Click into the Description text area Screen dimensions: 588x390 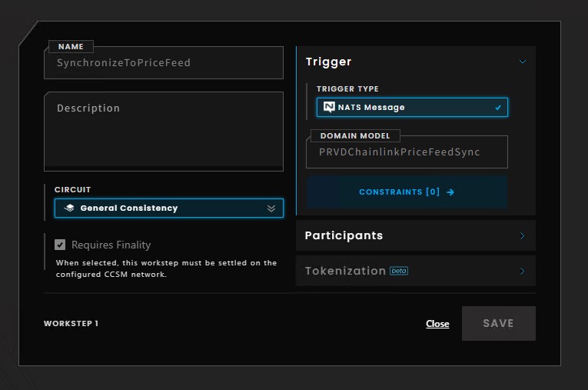point(164,132)
